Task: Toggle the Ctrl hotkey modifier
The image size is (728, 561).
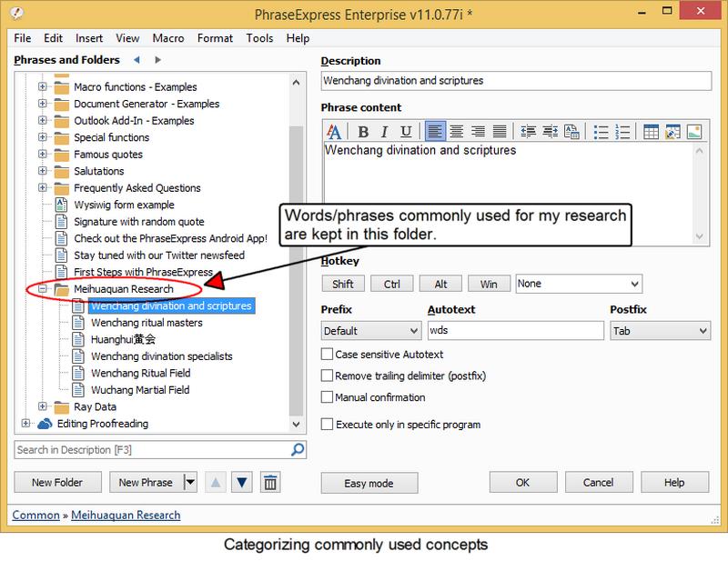Action: [x=392, y=284]
